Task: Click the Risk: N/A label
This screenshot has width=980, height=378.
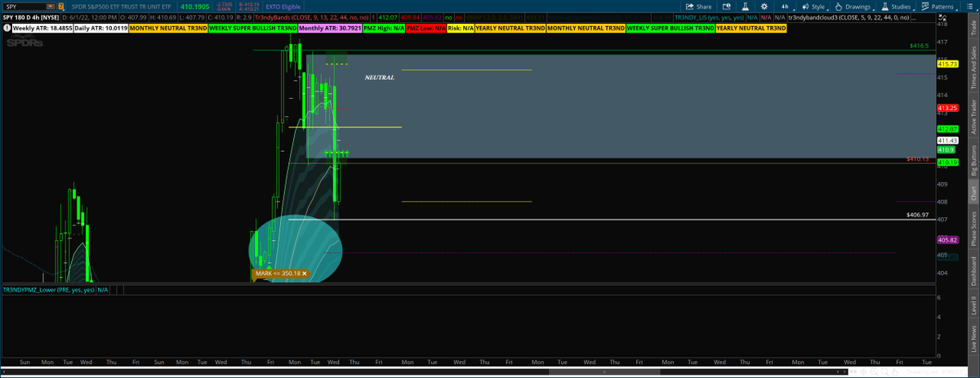Action: click(x=461, y=28)
